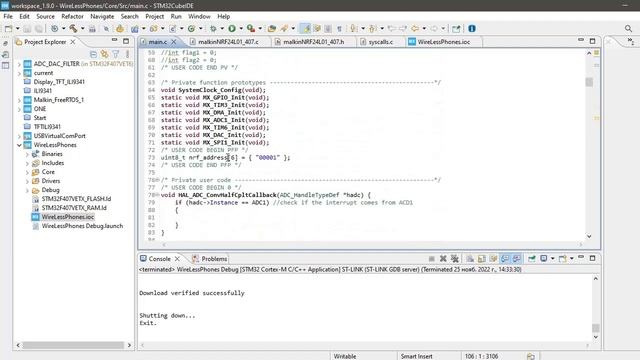Click cursor position 106 : 1 : 3106
This screenshot has height=360, width=640.
(482, 356)
